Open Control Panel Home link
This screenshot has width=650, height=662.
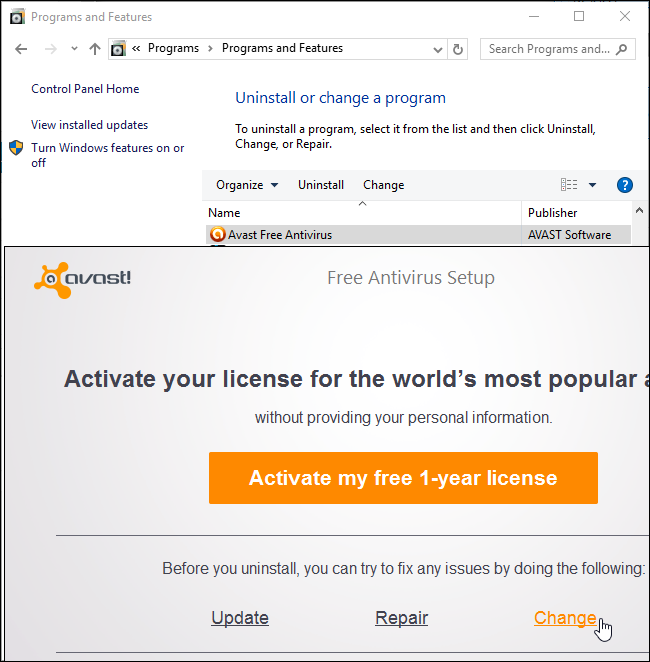[85, 89]
